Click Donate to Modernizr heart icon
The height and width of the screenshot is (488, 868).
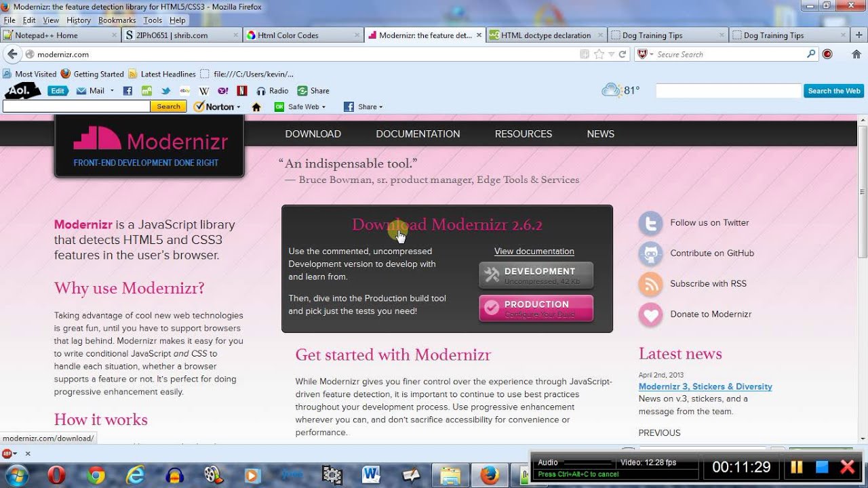(650, 314)
